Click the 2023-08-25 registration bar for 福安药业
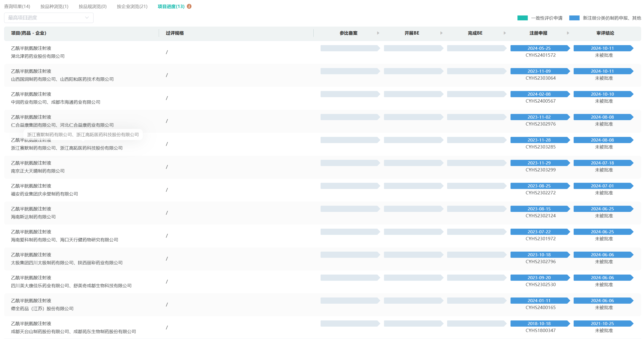Screen dimensions: 644x339 pyautogui.click(x=539, y=186)
